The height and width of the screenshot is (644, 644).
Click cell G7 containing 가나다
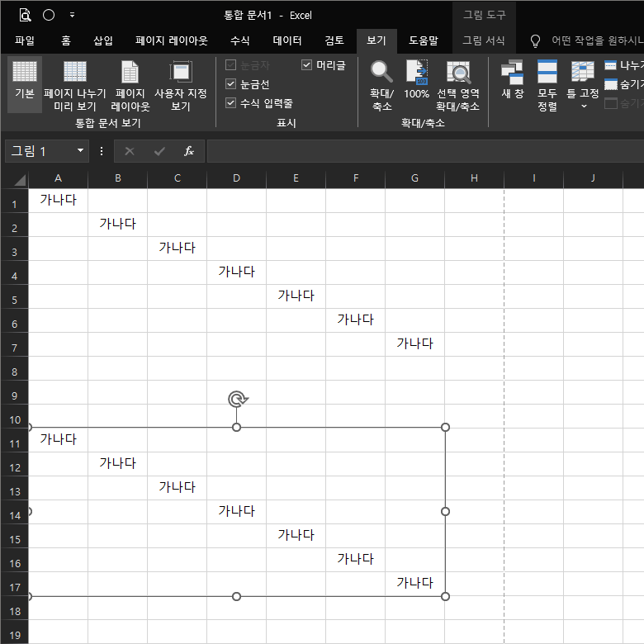click(x=414, y=344)
